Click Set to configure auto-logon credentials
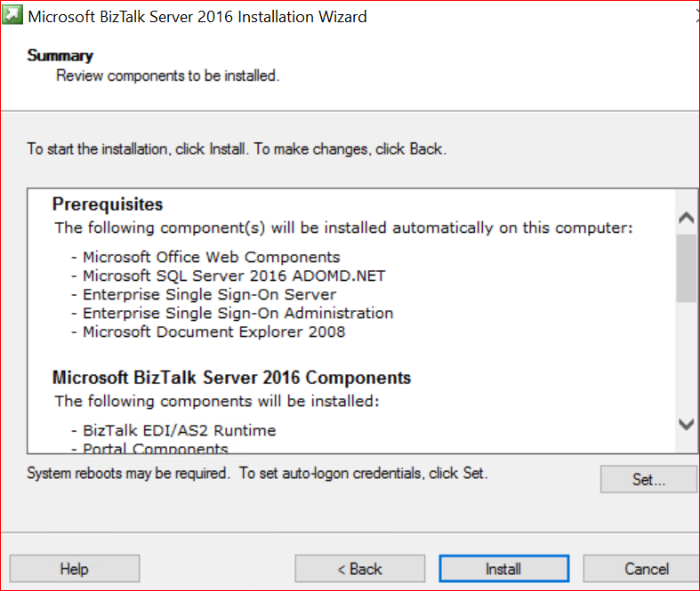 (x=648, y=479)
